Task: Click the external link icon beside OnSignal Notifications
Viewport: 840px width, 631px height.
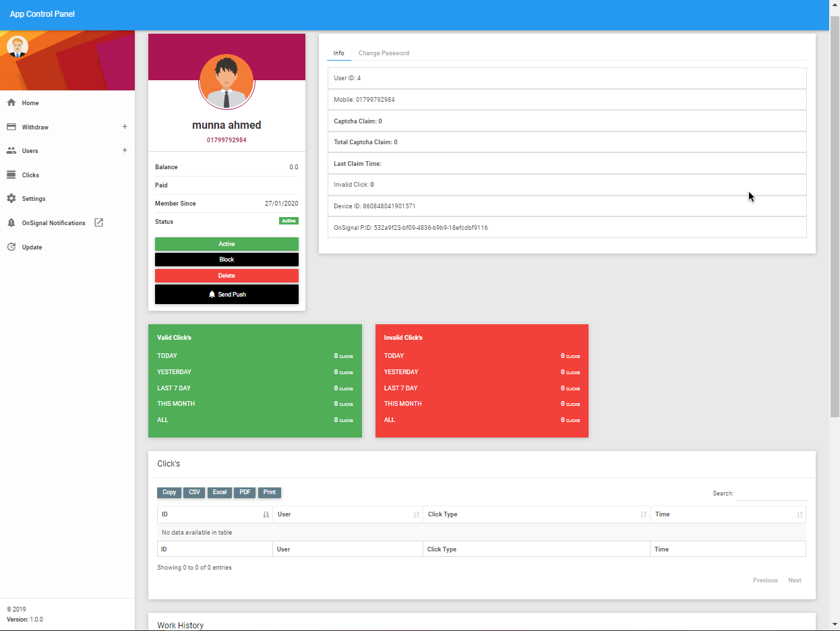Action: (98, 222)
